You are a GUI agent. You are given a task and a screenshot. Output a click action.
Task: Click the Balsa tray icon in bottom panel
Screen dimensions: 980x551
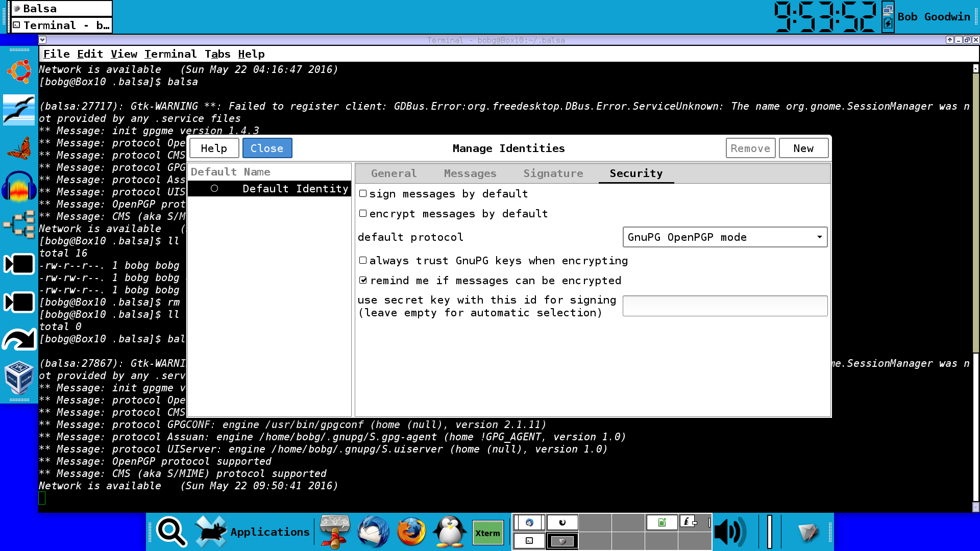808,532
